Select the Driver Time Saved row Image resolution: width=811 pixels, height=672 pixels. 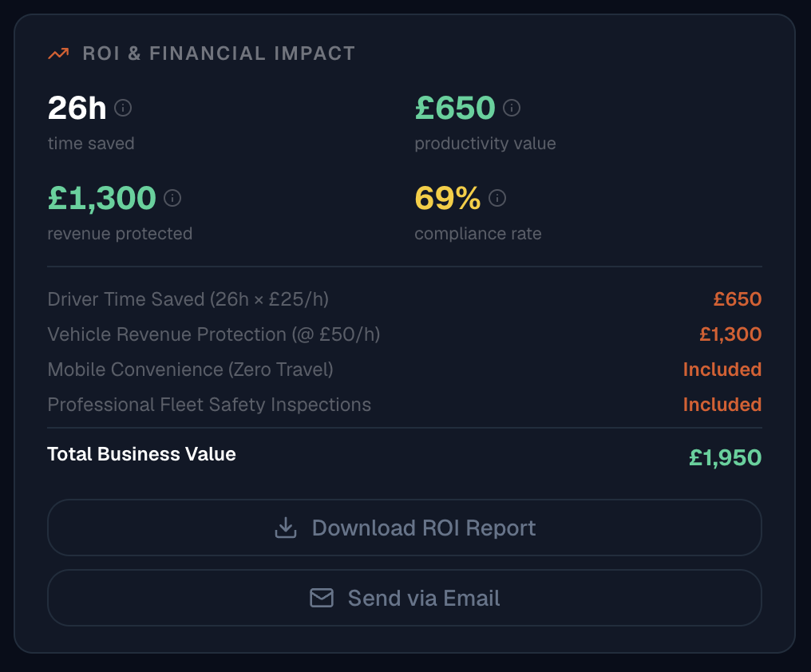(x=405, y=299)
